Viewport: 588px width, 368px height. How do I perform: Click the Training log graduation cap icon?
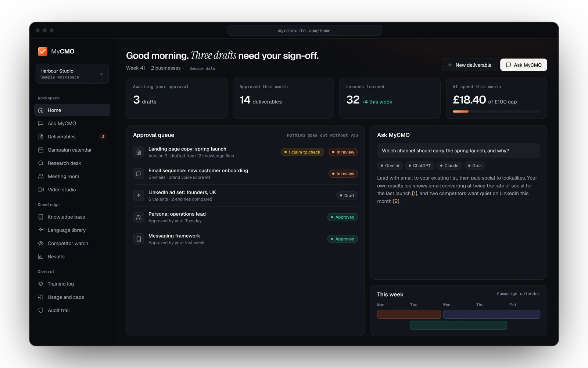tap(41, 284)
